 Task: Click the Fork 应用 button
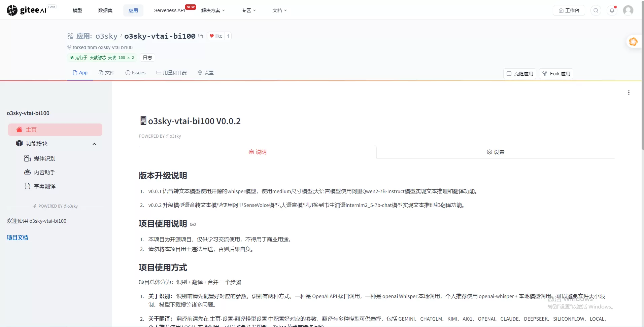pyautogui.click(x=556, y=74)
